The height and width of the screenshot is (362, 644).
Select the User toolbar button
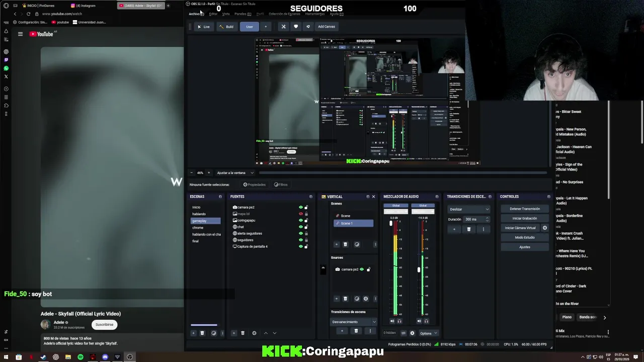click(250, 27)
